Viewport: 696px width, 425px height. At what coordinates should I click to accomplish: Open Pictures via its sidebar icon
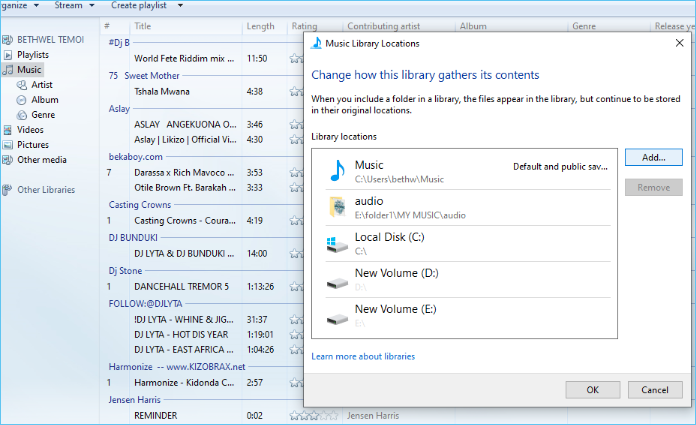click(x=9, y=145)
